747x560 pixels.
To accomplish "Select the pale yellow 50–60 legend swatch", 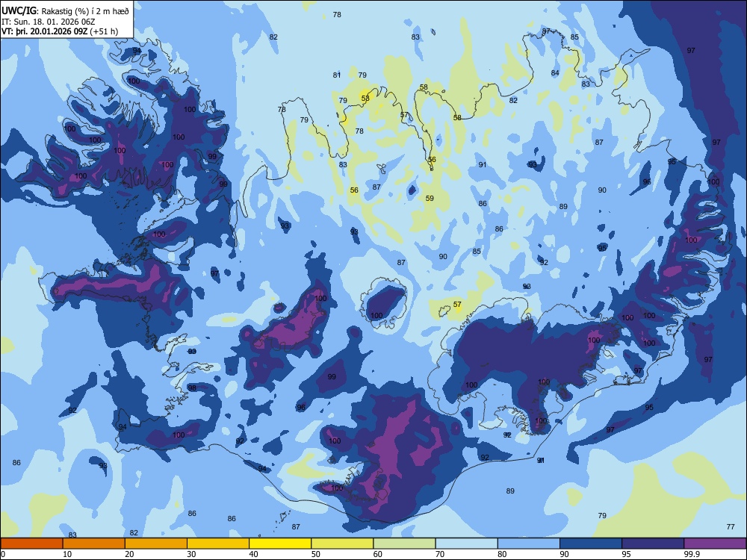I will tap(342, 544).
